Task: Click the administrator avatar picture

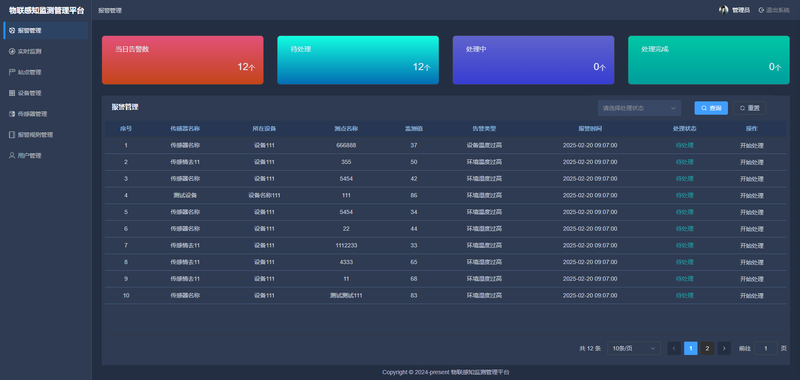Action: point(723,10)
